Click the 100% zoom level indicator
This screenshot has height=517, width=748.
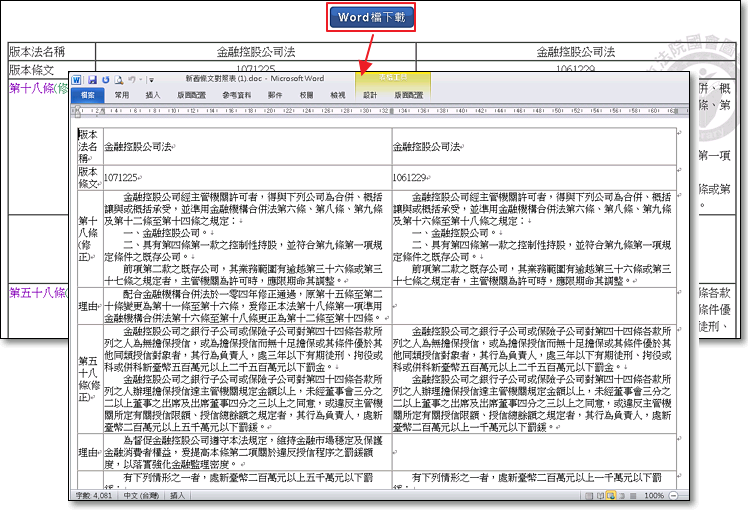coord(655,495)
